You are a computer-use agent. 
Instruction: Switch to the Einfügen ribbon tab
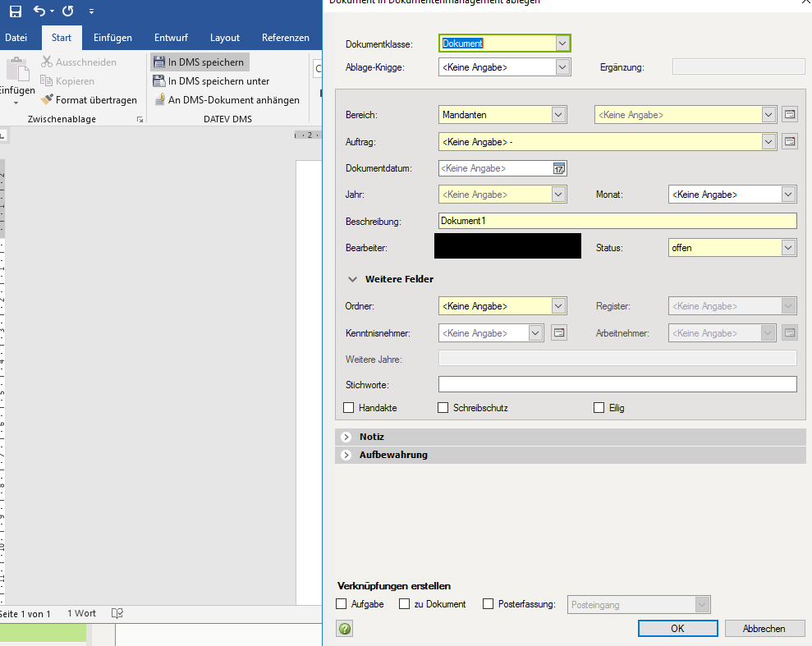(x=112, y=38)
